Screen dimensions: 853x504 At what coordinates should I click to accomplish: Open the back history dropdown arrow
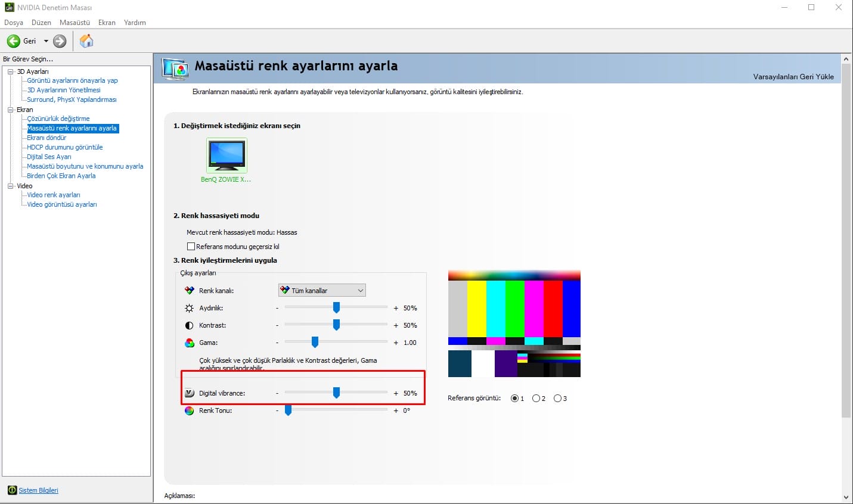coord(46,41)
